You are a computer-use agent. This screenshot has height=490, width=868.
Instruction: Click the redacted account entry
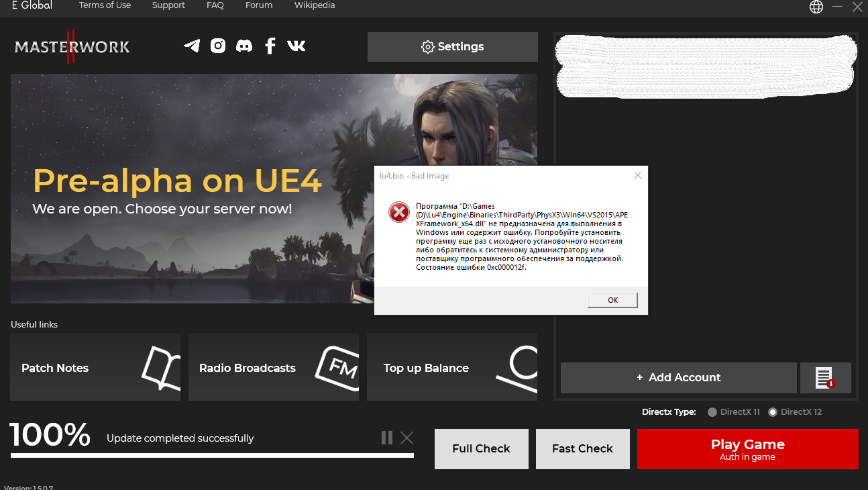(706, 66)
